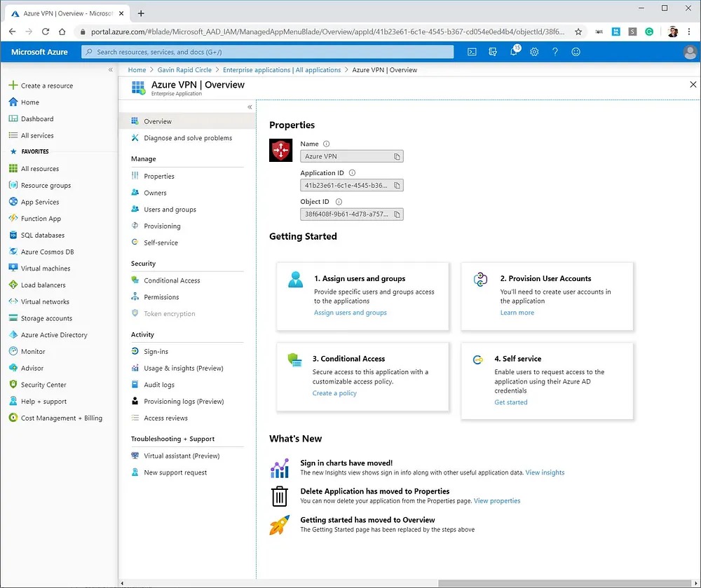Open feedback smiley icon
This screenshot has height=588, width=701.
click(576, 52)
